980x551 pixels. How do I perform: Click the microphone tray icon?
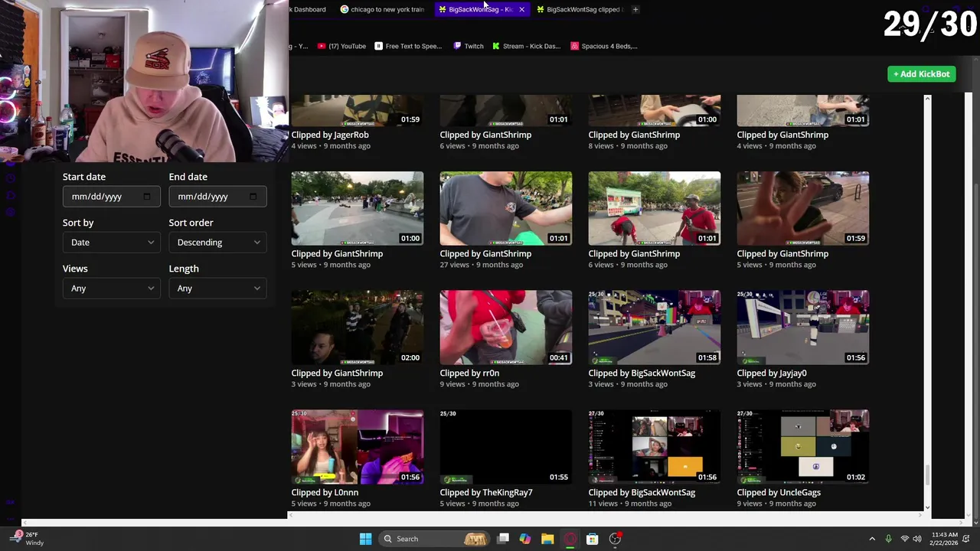tap(888, 539)
